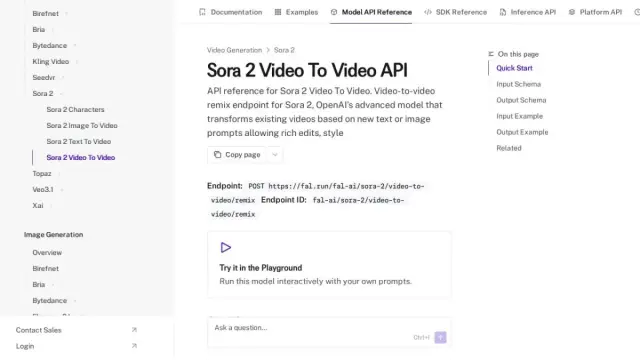Click the Model API Reference icon
Screen dimensions: 640x360
point(334,12)
